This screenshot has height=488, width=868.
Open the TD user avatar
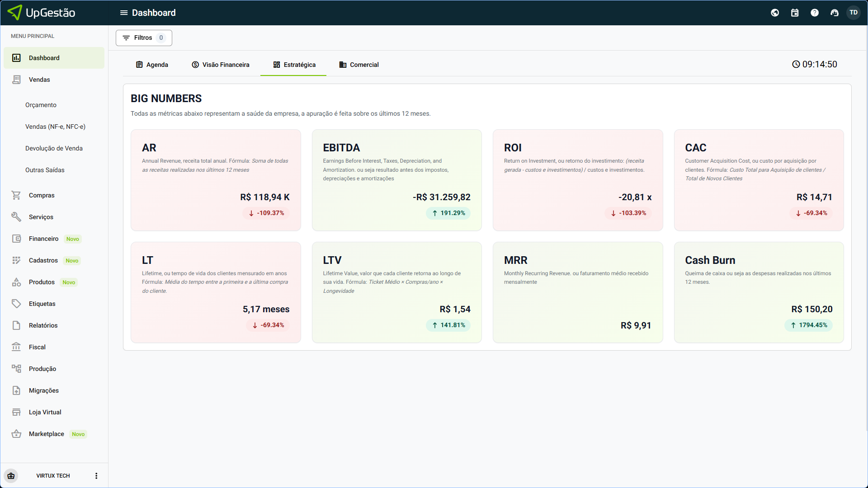point(854,13)
